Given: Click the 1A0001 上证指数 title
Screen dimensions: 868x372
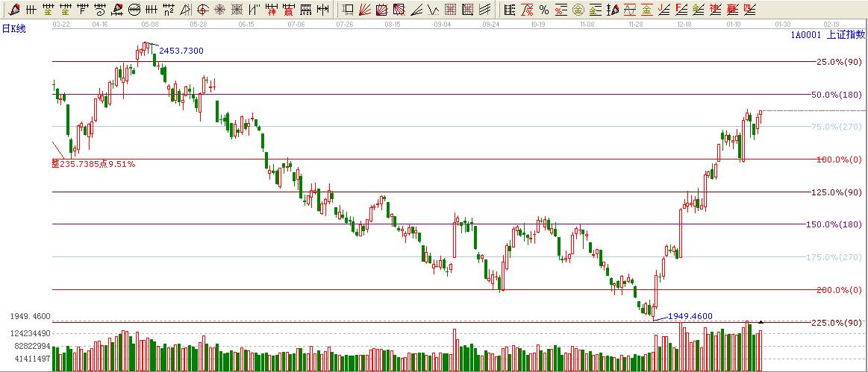Looking at the screenshot, I should 827,34.
